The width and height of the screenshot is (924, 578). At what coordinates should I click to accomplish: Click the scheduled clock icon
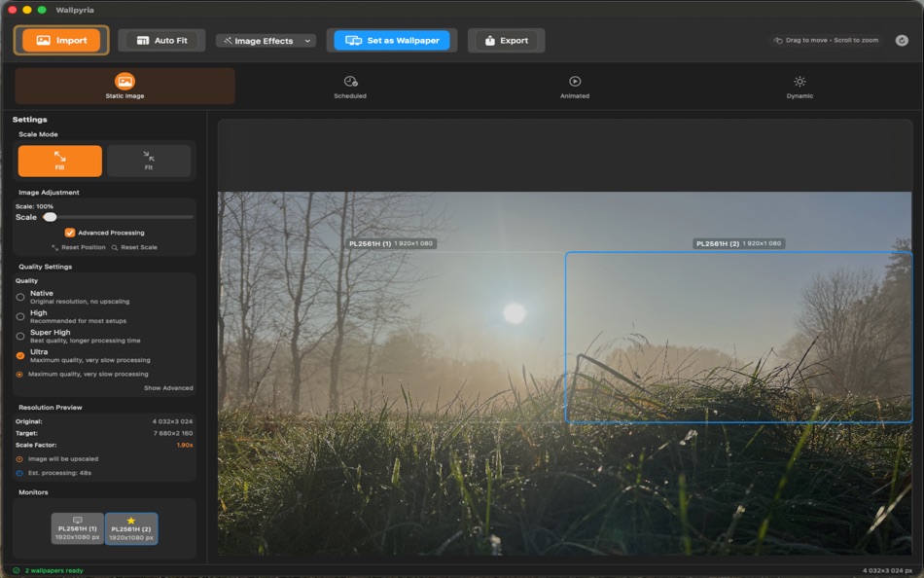tap(350, 82)
